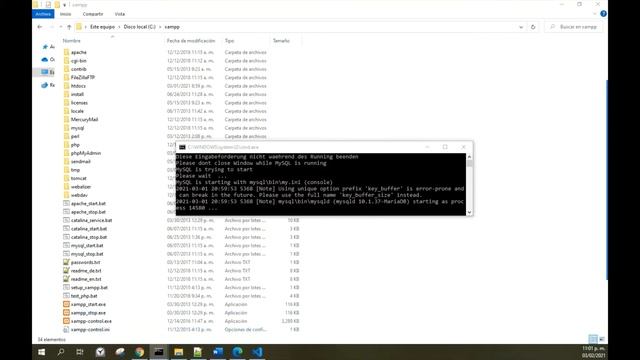Open Google Chrome from taskbar

140,352
